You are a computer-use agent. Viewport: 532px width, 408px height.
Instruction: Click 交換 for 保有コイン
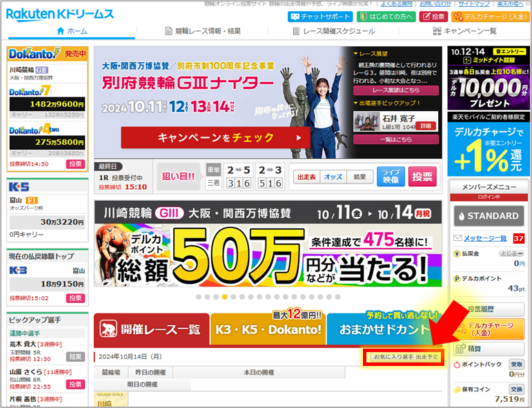coord(516,389)
